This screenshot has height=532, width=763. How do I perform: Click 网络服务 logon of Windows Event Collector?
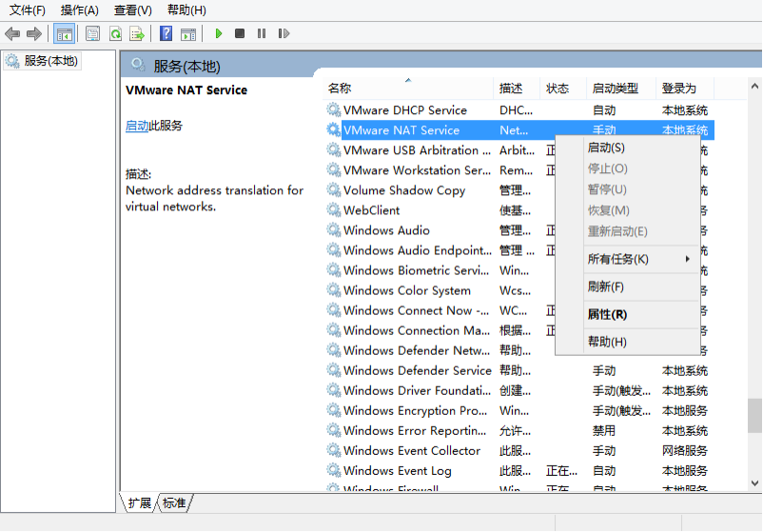[x=685, y=450]
